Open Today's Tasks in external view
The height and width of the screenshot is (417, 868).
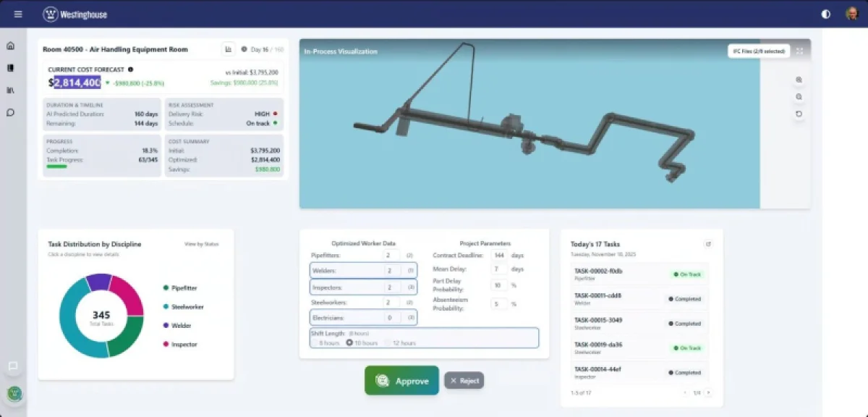point(708,244)
